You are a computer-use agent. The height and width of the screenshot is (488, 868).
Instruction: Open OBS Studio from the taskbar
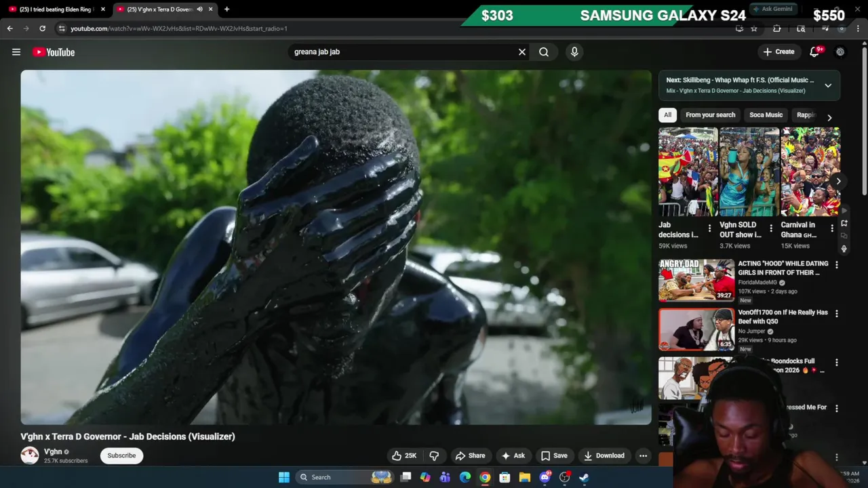click(564, 477)
